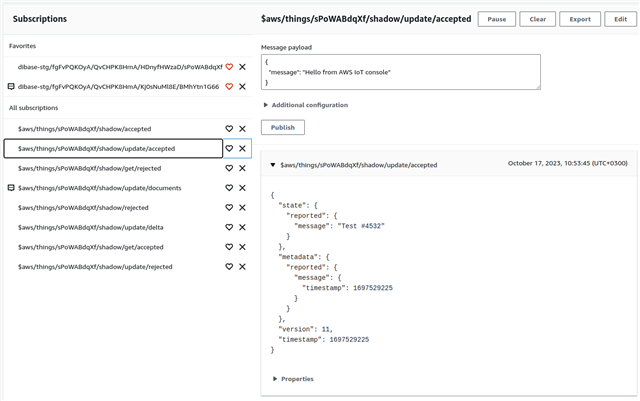
Task: Collapse the received shadow/update/accepted message
Action: coord(273,165)
